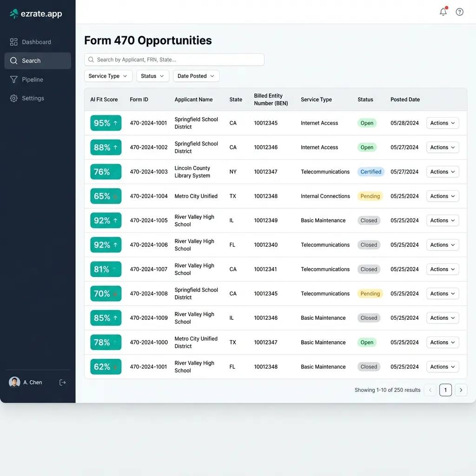Open the Status filter dropdown
476x476 pixels.
coord(152,76)
